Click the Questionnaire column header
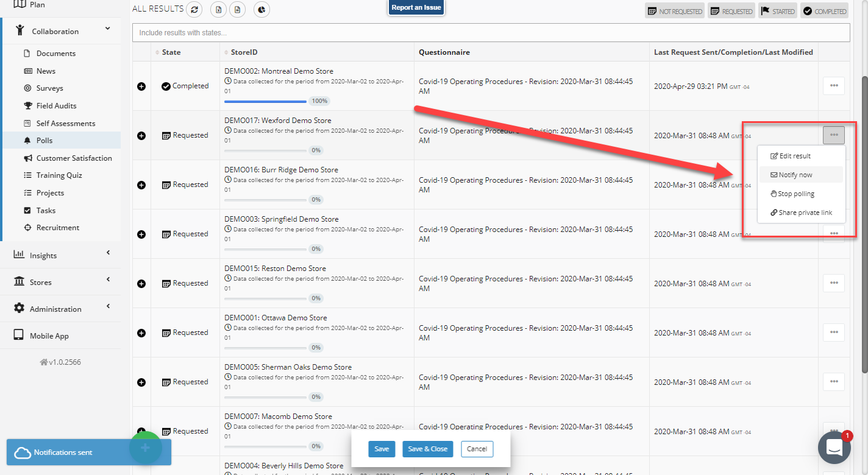The width and height of the screenshot is (868, 475). 444,52
